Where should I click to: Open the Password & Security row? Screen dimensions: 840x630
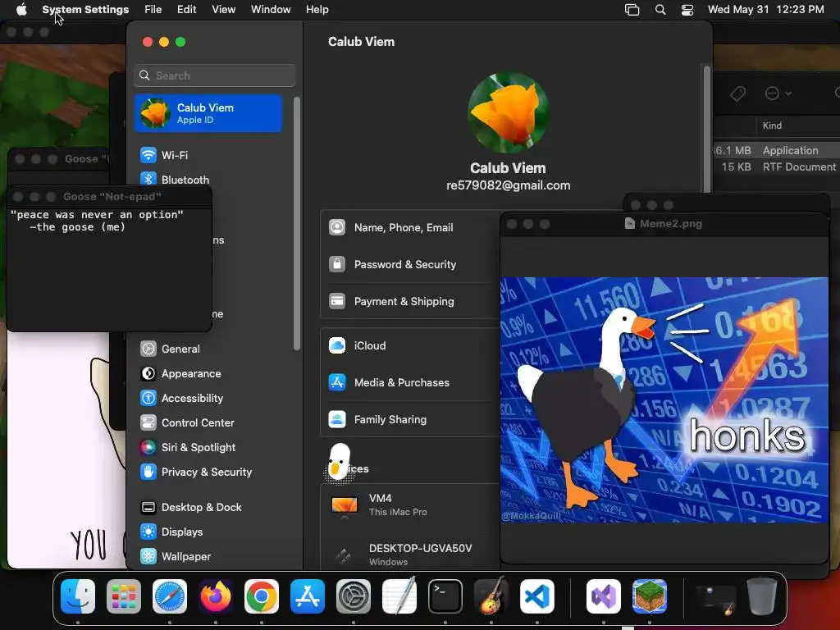410,265
